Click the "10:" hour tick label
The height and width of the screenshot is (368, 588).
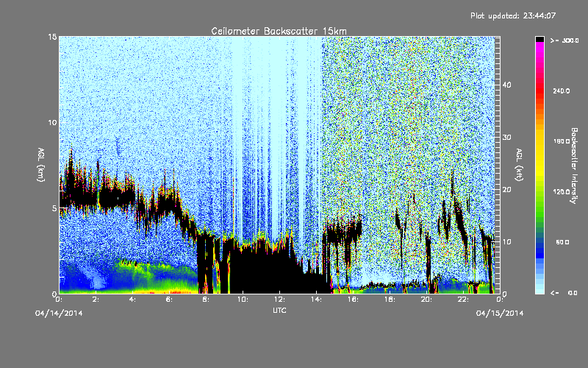click(x=243, y=300)
